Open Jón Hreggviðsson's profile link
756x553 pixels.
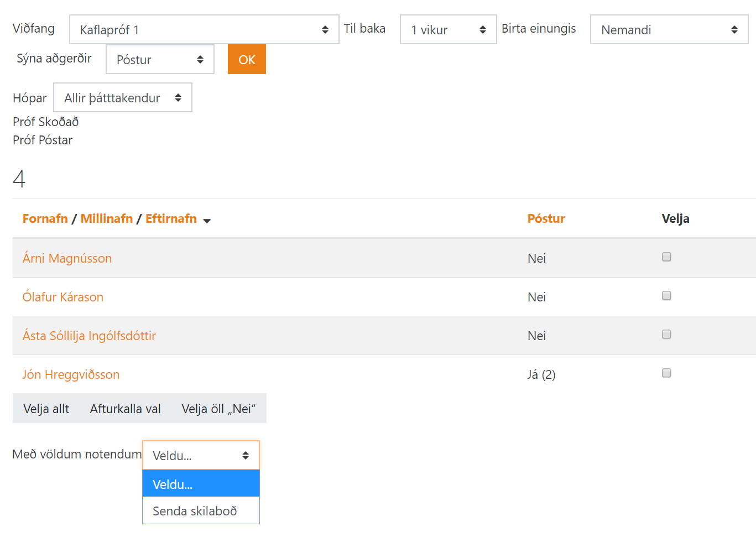pos(71,374)
